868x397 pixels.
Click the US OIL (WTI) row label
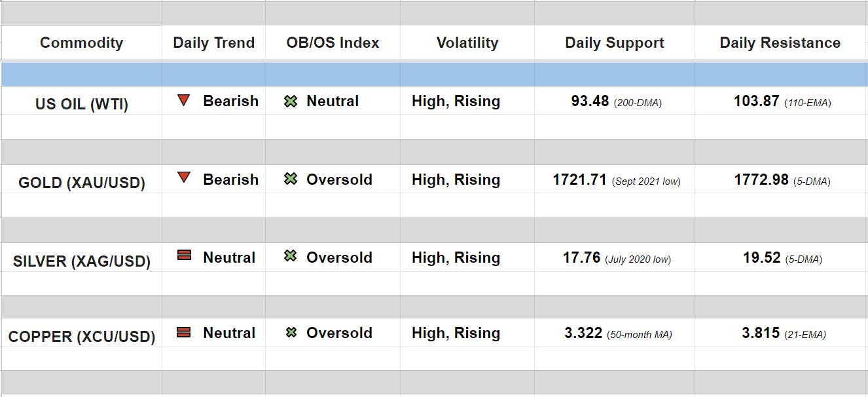[x=82, y=104]
